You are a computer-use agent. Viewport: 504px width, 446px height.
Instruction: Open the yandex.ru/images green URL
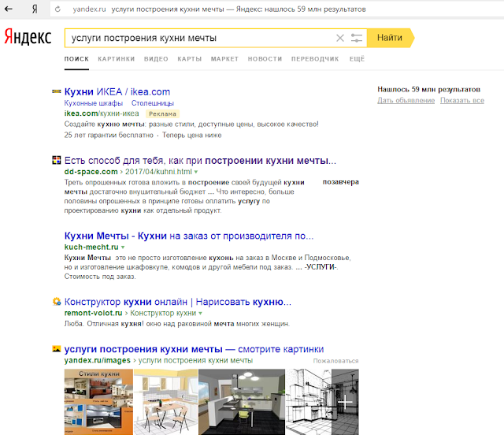pos(98,360)
